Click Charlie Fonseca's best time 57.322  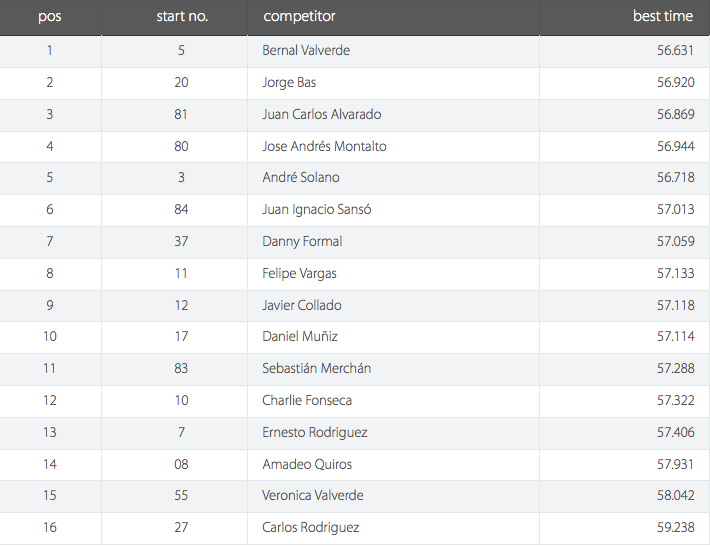(x=676, y=400)
